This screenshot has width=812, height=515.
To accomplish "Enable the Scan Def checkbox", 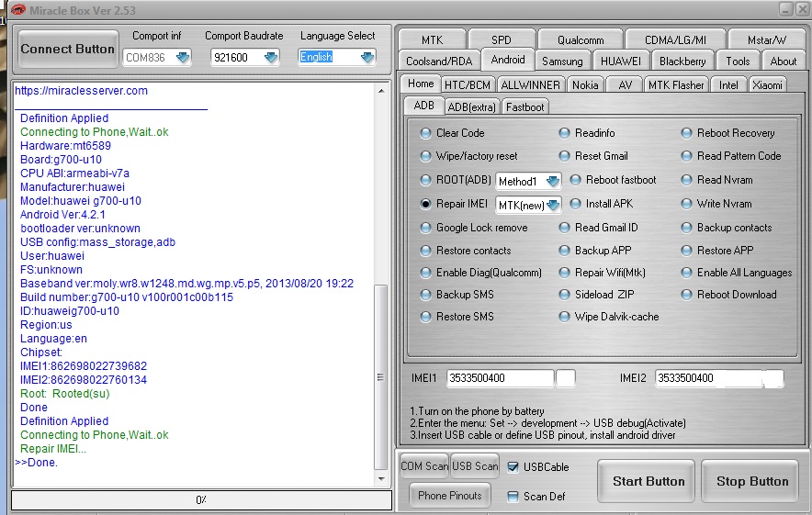I will tap(513, 497).
